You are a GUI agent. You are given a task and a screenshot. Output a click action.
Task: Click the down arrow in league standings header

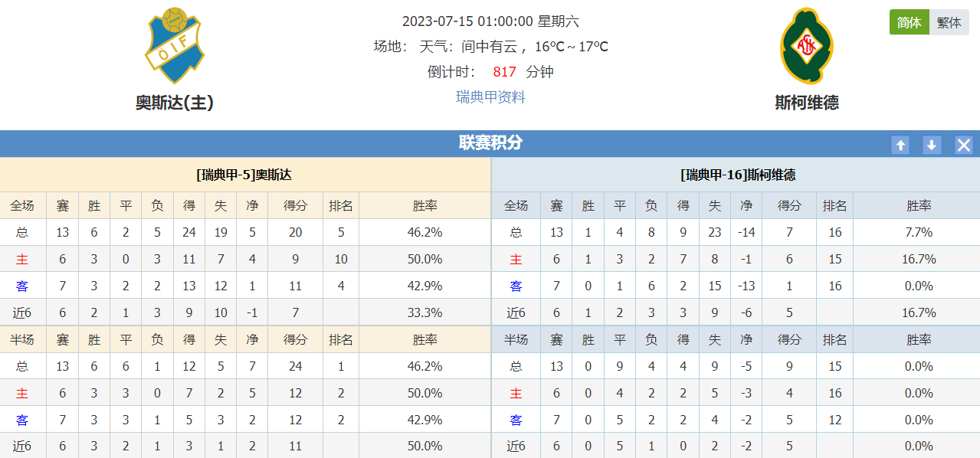click(932, 145)
